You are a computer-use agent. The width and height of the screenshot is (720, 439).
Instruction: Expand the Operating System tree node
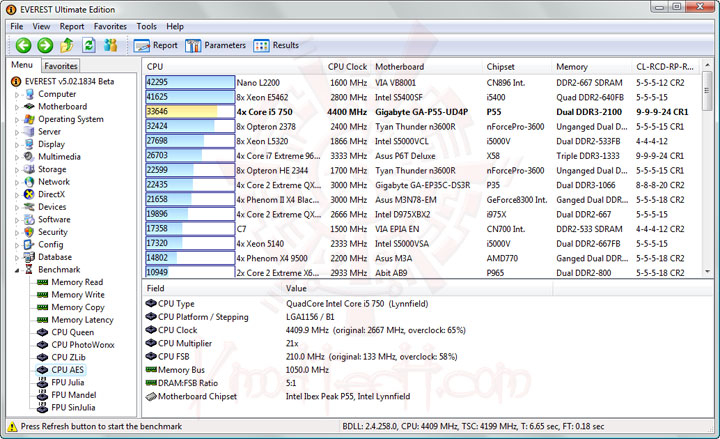click(x=17, y=120)
